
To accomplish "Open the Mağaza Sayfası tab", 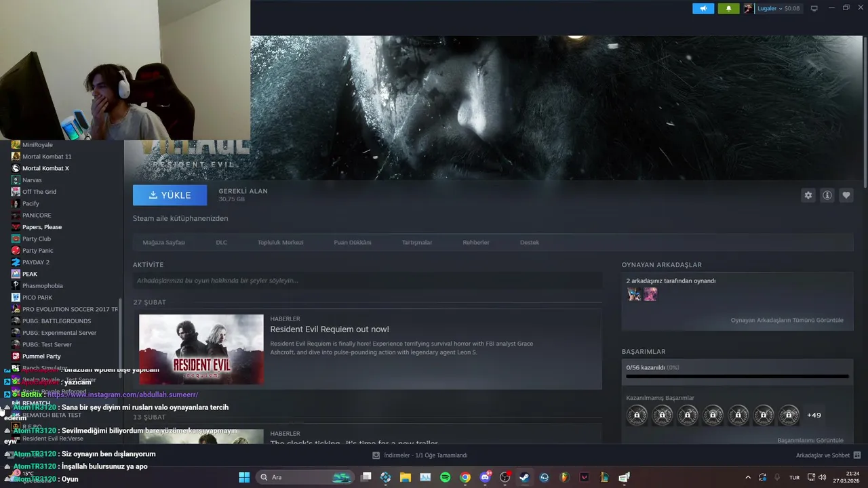I will [x=164, y=242].
